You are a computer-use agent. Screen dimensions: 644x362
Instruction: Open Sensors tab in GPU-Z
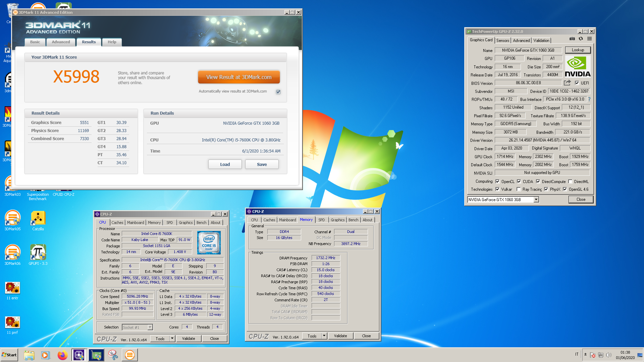[503, 40]
